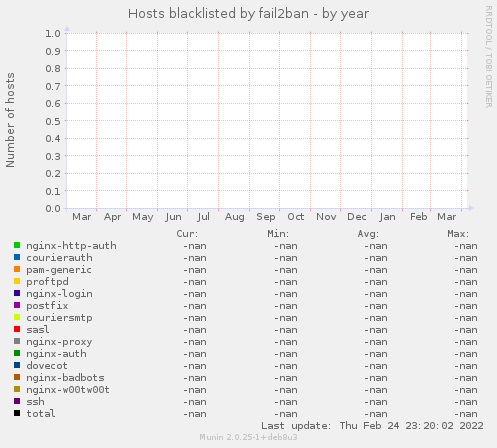Image resolution: width=497 pixels, height=448 pixels.
Task: Select the ssh legend label
Action: pyautogui.click(x=35, y=402)
